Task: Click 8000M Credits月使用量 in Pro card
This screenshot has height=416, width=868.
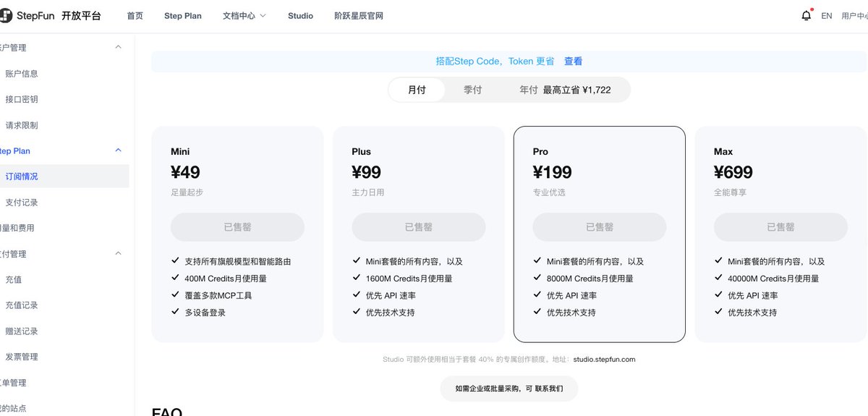Action: 590,279
